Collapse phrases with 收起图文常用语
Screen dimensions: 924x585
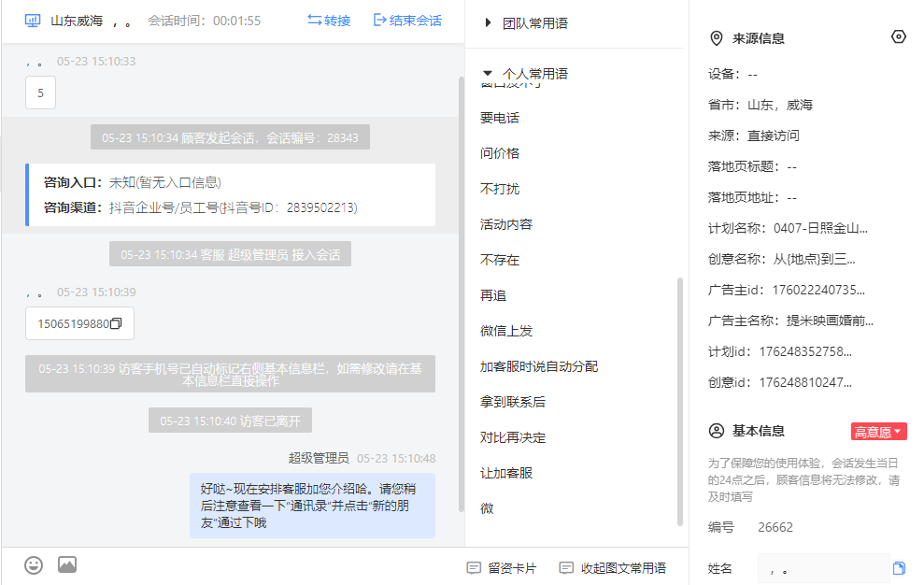click(x=612, y=568)
